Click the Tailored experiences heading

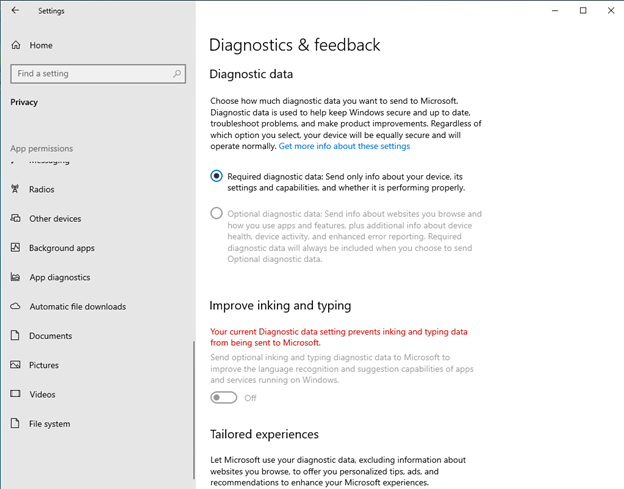pyautogui.click(x=264, y=434)
